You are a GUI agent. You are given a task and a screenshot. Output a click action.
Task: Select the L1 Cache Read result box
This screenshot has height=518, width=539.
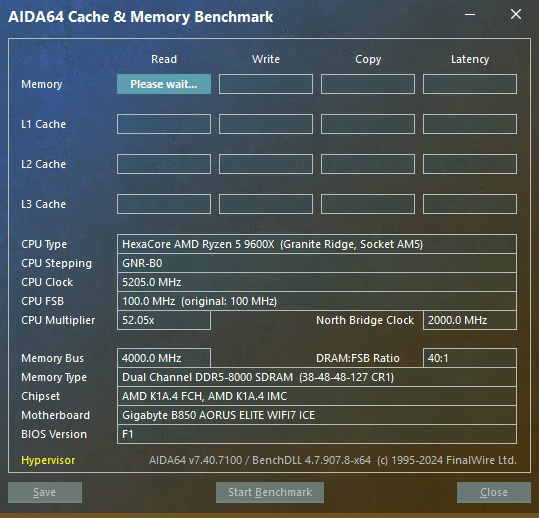164,124
